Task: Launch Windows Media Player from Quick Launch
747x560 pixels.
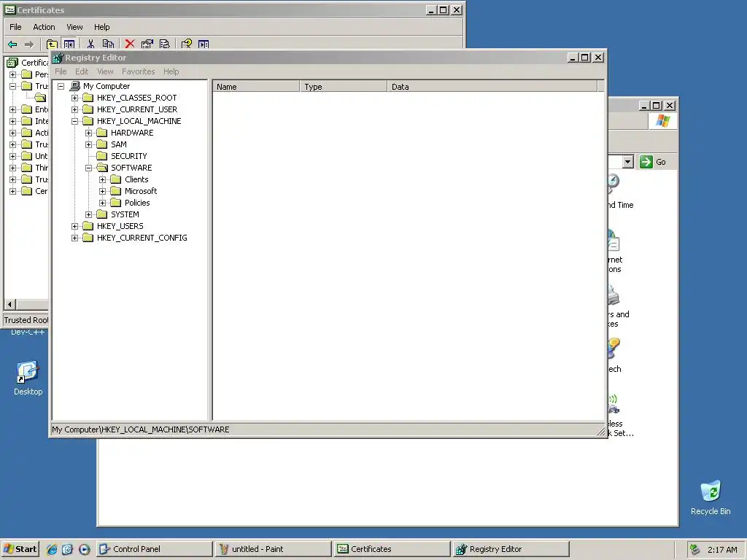Action: click(84, 549)
